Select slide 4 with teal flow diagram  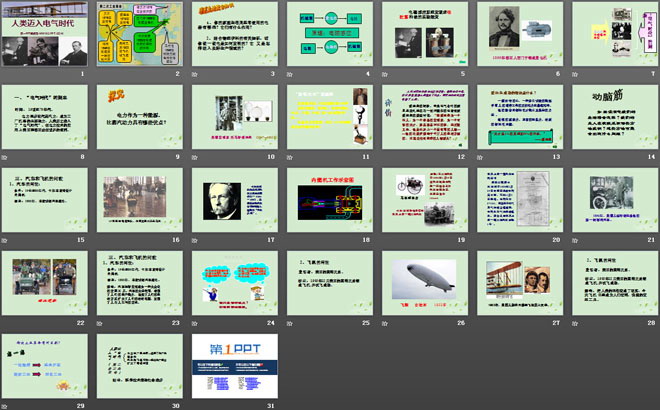tap(330, 34)
